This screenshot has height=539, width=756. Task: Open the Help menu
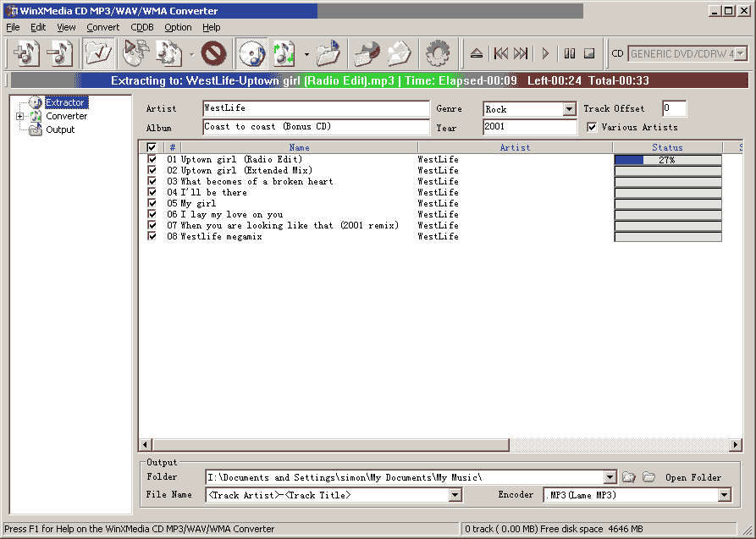pyautogui.click(x=211, y=27)
